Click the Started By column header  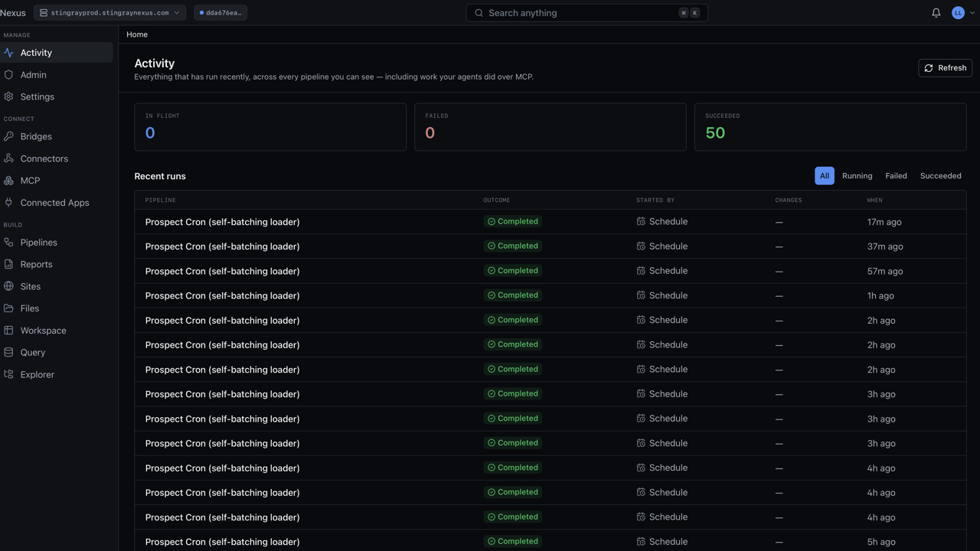click(x=655, y=201)
